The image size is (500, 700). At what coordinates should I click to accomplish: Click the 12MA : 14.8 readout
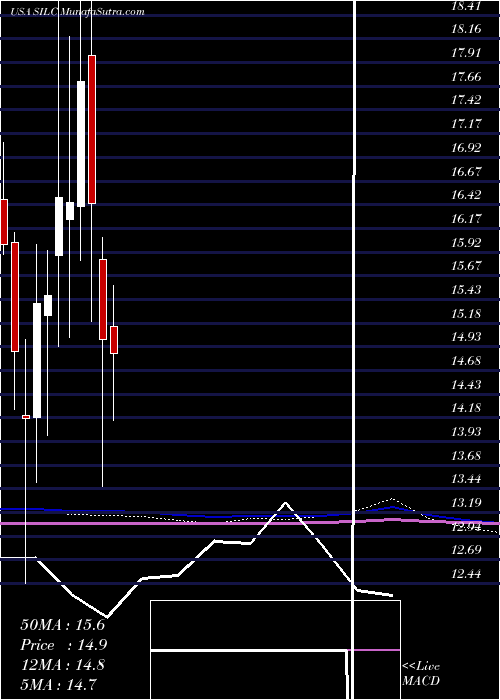point(62,665)
